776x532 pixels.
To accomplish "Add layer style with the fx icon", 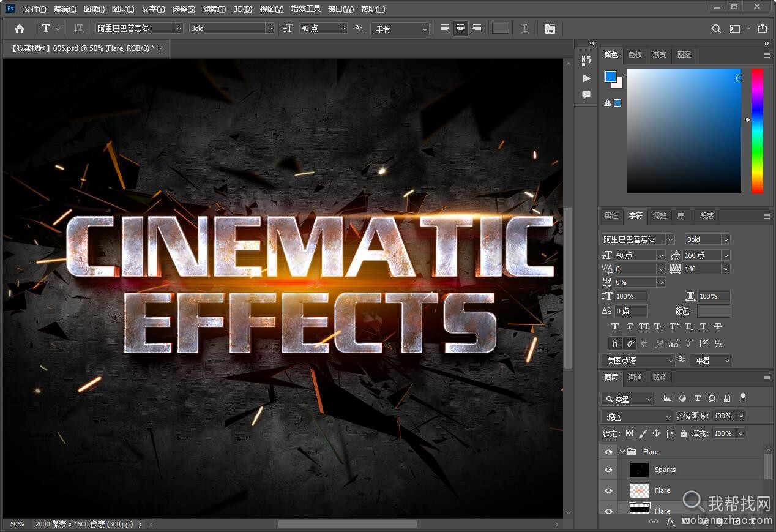I will click(x=671, y=522).
